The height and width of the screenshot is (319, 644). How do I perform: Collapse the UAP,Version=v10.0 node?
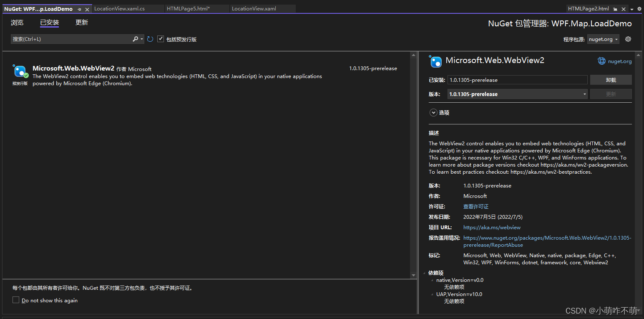pyautogui.click(x=432, y=294)
